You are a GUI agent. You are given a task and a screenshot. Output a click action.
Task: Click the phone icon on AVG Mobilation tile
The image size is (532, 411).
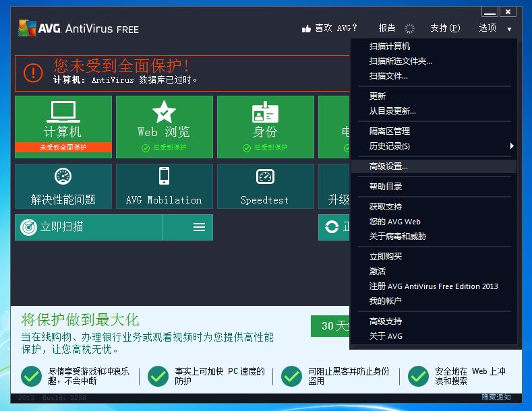pos(165,176)
